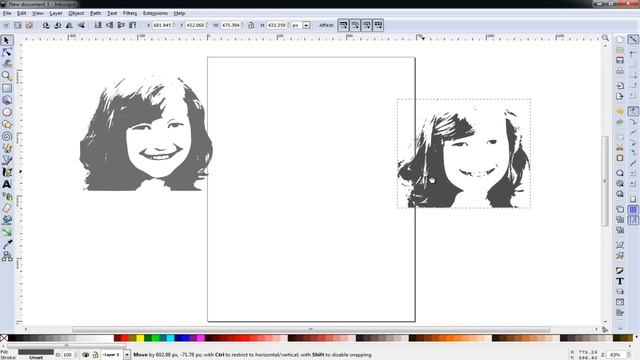Screen dimensions: 640x360
Task: Open Text and Font dialog icon
Action: 620,281
